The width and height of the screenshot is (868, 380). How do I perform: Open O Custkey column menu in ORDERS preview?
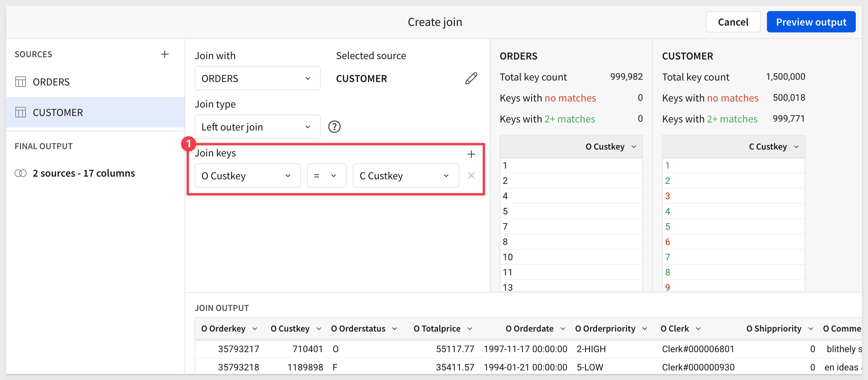[634, 147]
